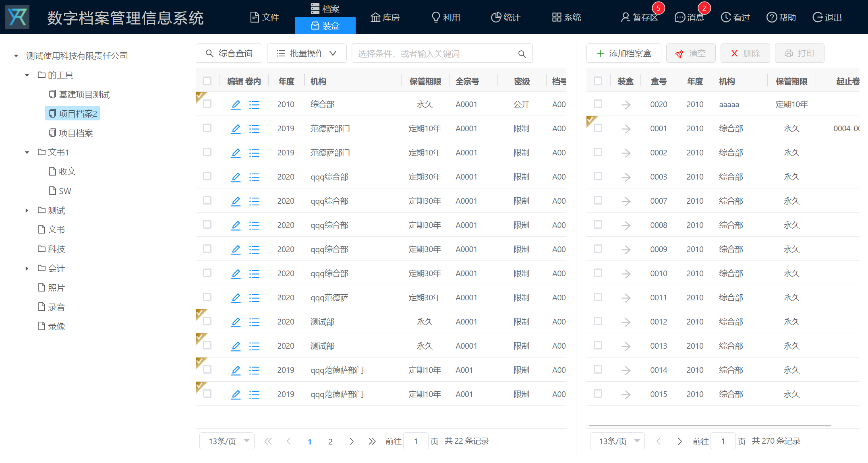Open 批量操作 dropdown
868x463 pixels.
pos(307,54)
